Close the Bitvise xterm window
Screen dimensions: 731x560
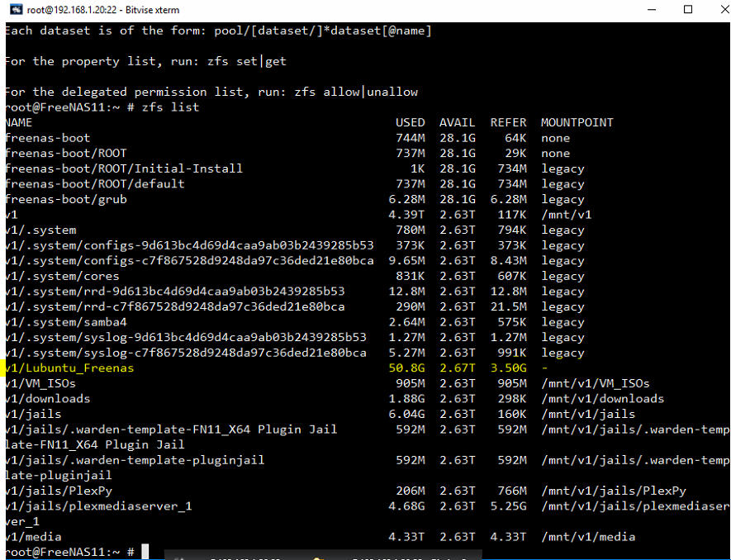(x=724, y=9)
